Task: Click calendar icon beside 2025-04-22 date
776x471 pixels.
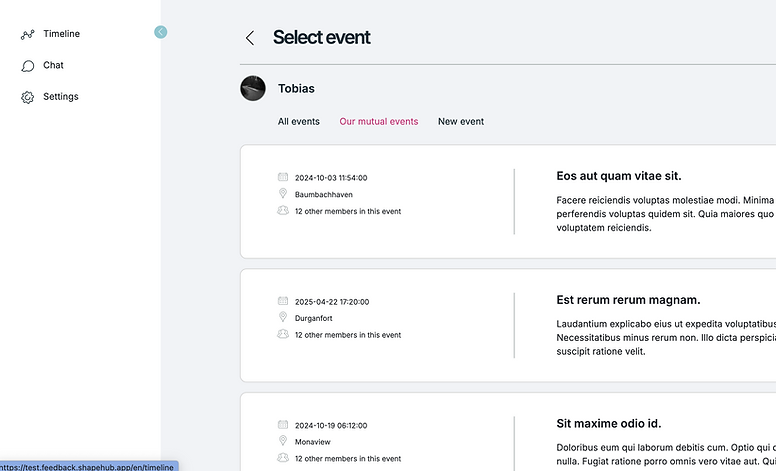Action: [x=283, y=301]
